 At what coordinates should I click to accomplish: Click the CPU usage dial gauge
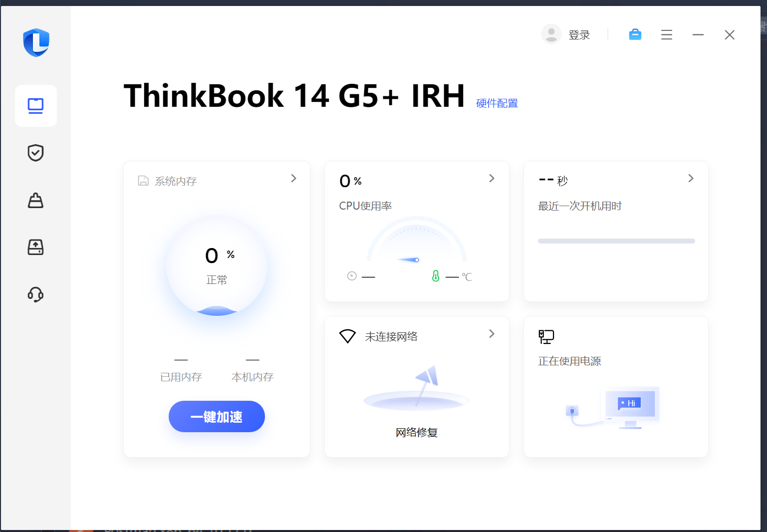pos(417,240)
